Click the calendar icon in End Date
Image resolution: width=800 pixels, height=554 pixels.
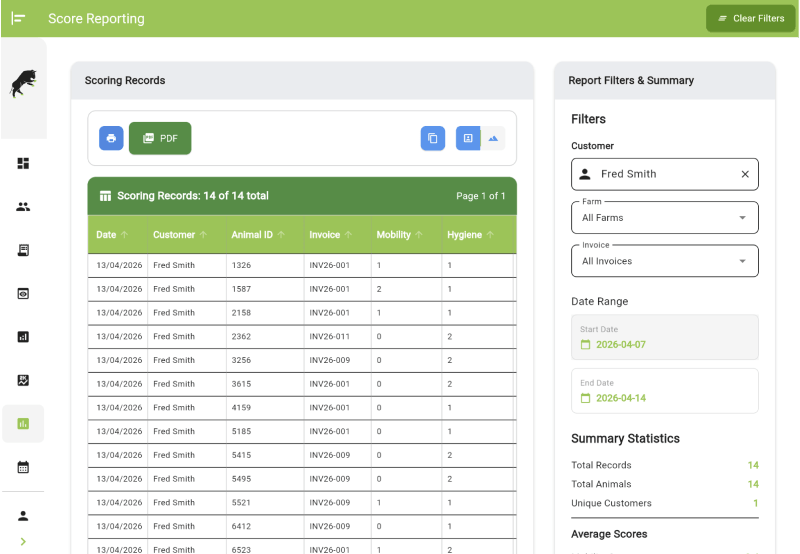586,398
